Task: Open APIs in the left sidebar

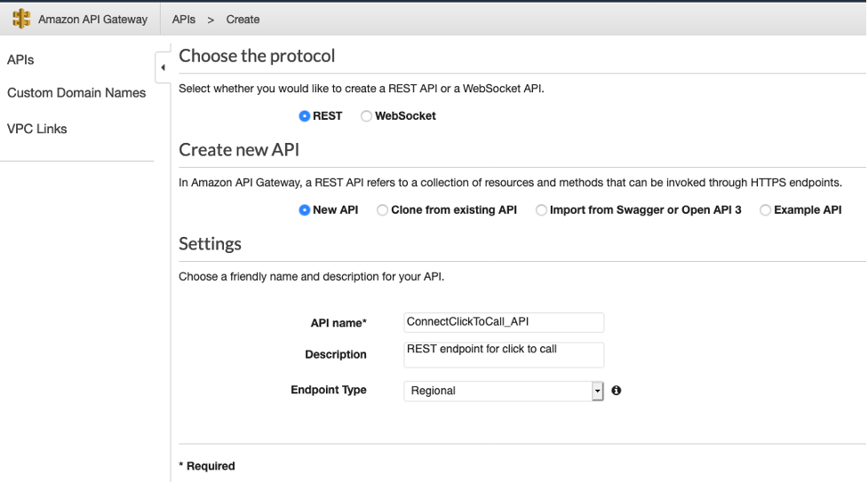Action: pyautogui.click(x=20, y=59)
